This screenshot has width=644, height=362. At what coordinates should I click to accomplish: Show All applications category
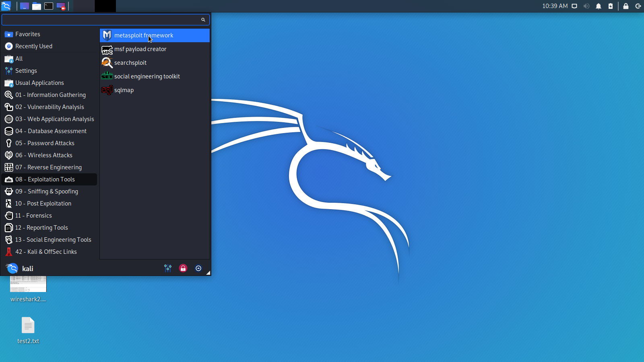click(49, 59)
